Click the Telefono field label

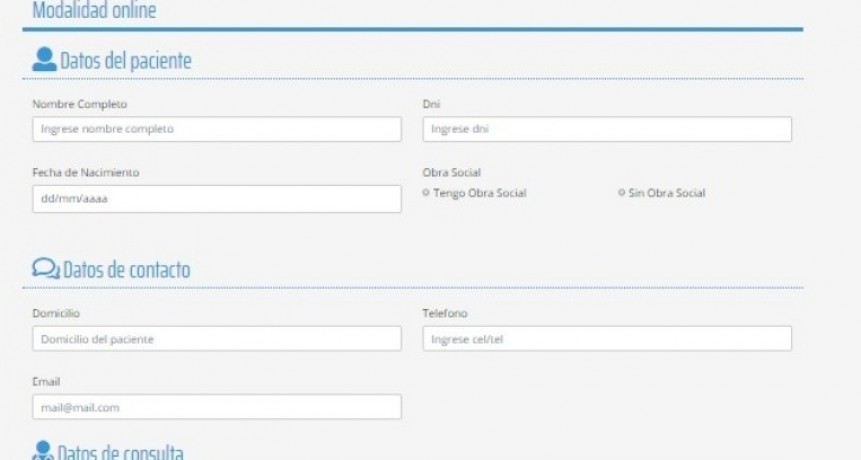pos(445,313)
